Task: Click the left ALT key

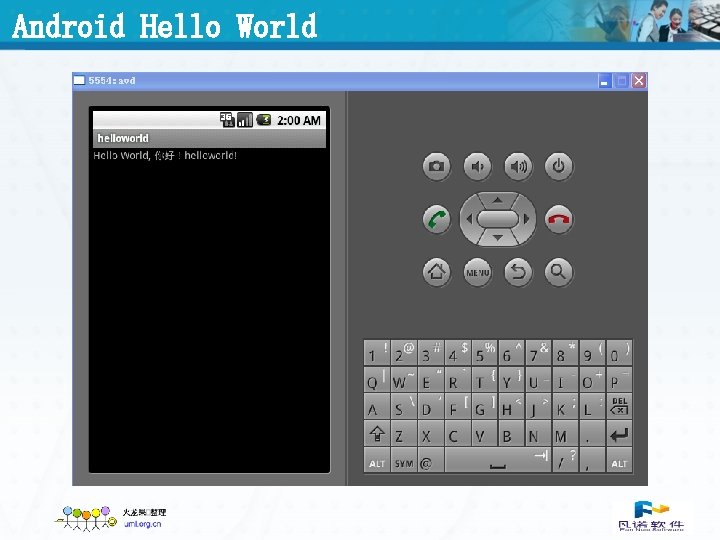Action: [x=377, y=460]
